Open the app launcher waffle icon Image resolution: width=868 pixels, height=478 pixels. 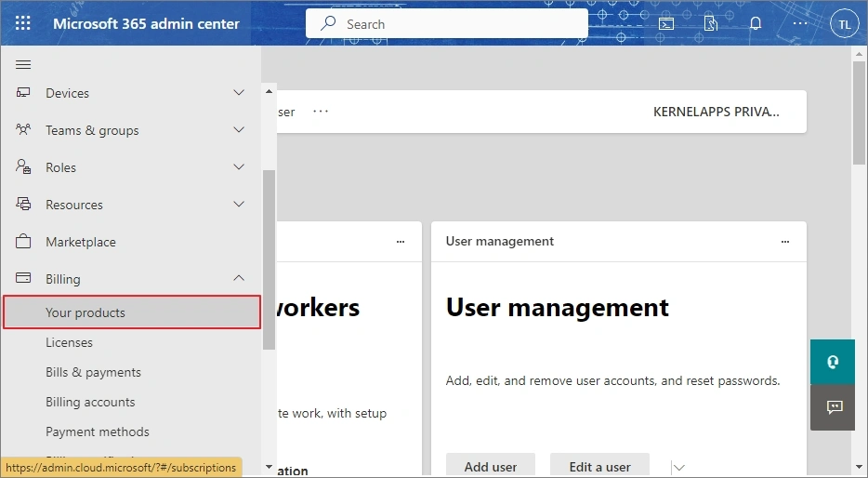coord(22,23)
